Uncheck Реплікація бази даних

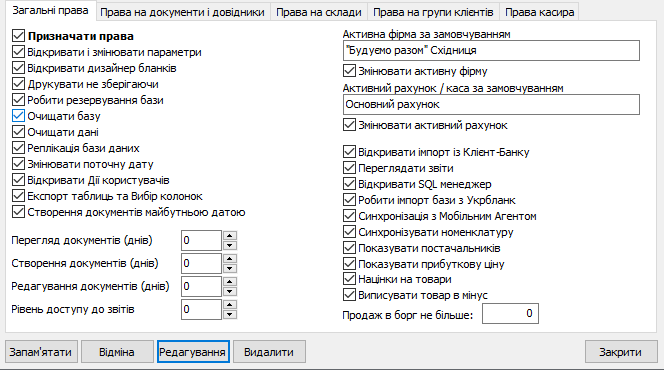[x=18, y=148]
